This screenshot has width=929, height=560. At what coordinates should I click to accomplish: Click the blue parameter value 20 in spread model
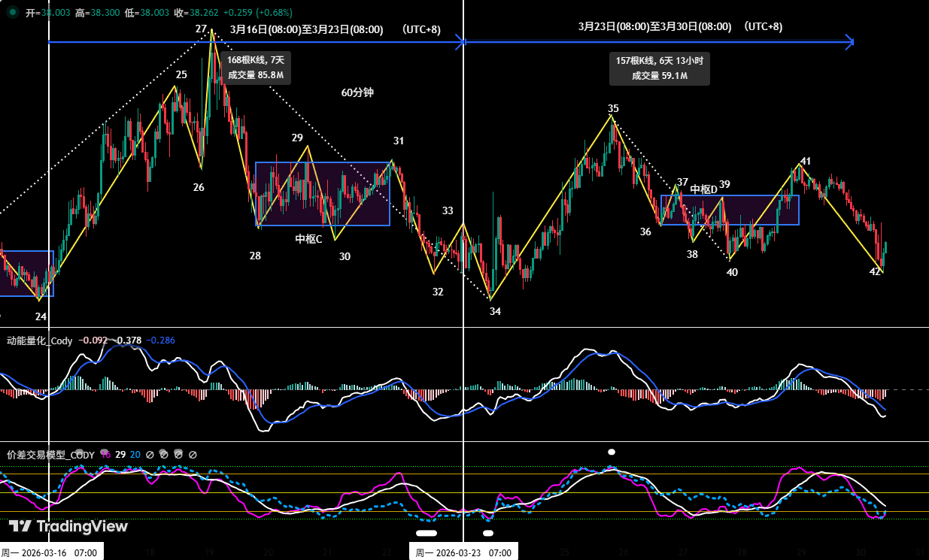135,455
